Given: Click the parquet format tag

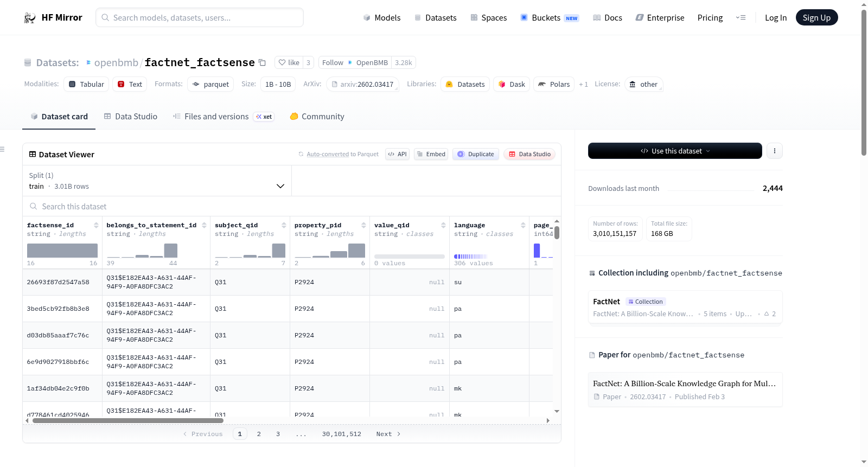Looking at the screenshot, I should (210, 84).
